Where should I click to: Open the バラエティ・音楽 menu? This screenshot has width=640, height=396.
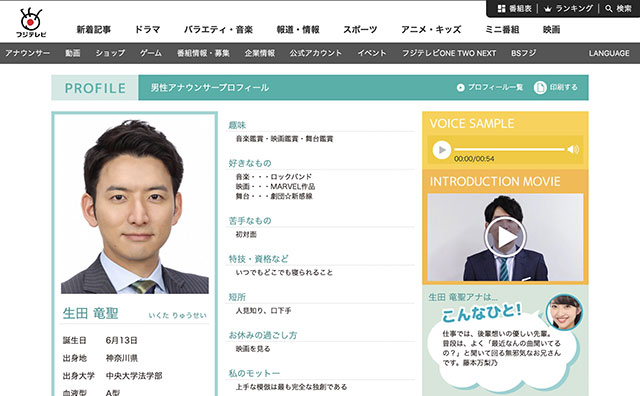coord(218,29)
